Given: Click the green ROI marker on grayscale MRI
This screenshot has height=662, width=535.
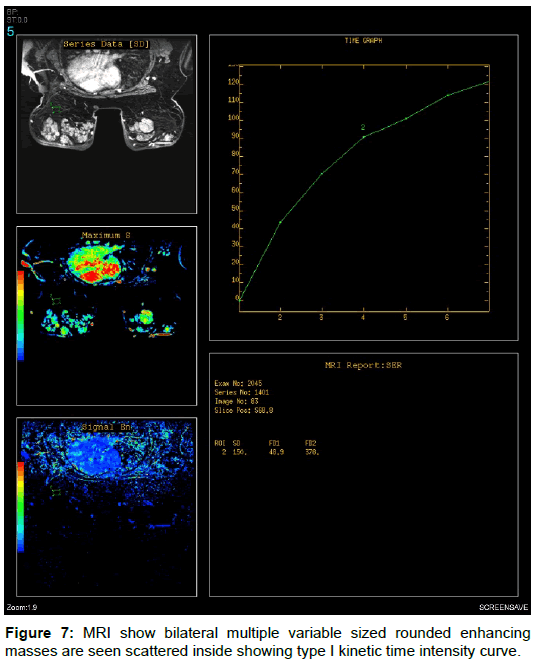Looking at the screenshot, I should [x=56, y=109].
